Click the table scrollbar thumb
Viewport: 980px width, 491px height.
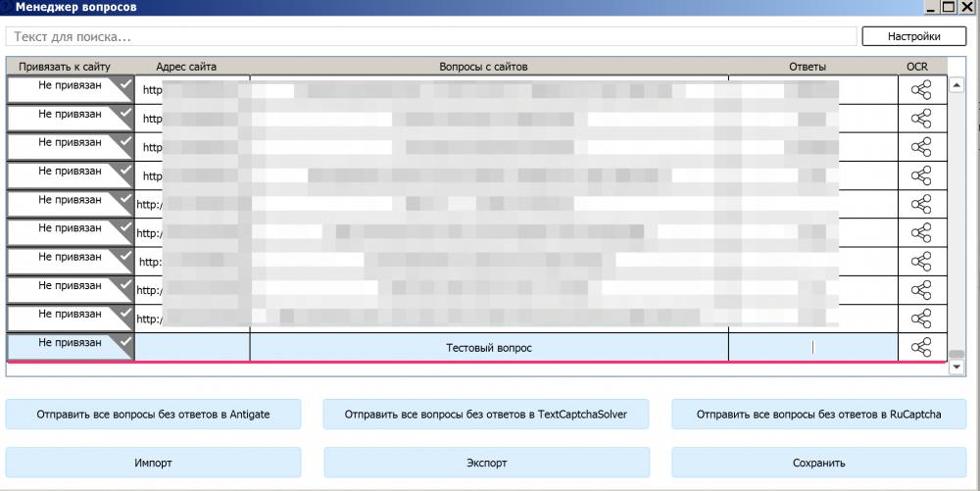tap(956, 354)
